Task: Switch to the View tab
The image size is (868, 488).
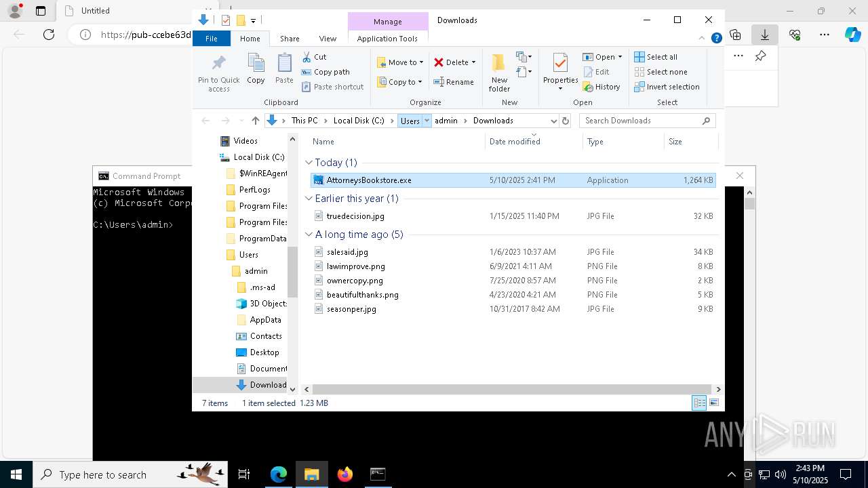Action: tap(328, 39)
